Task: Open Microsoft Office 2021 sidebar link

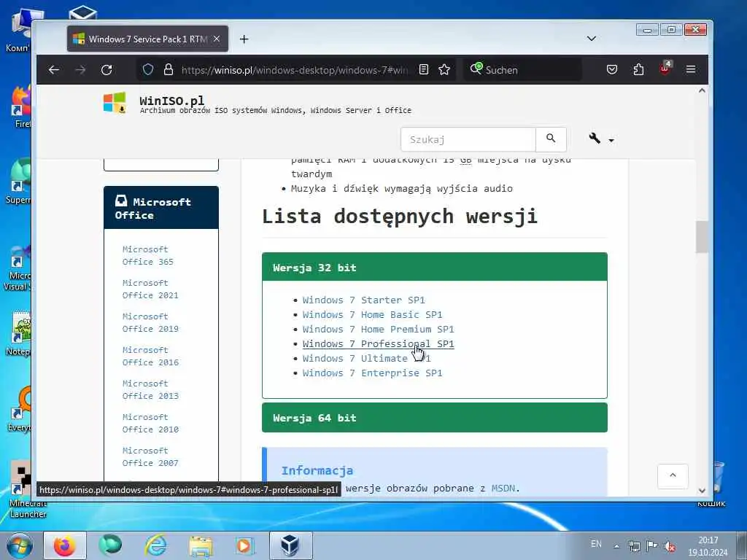Action: [x=150, y=289]
